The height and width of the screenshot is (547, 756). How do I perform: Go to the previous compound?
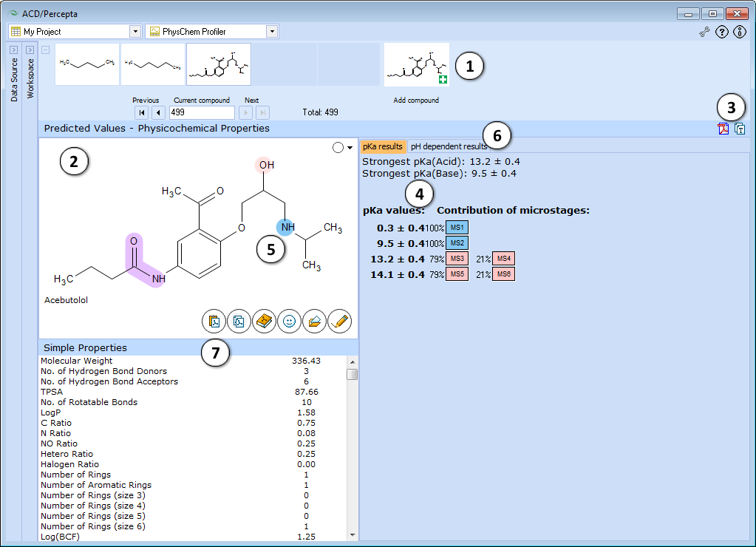click(159, 113)
